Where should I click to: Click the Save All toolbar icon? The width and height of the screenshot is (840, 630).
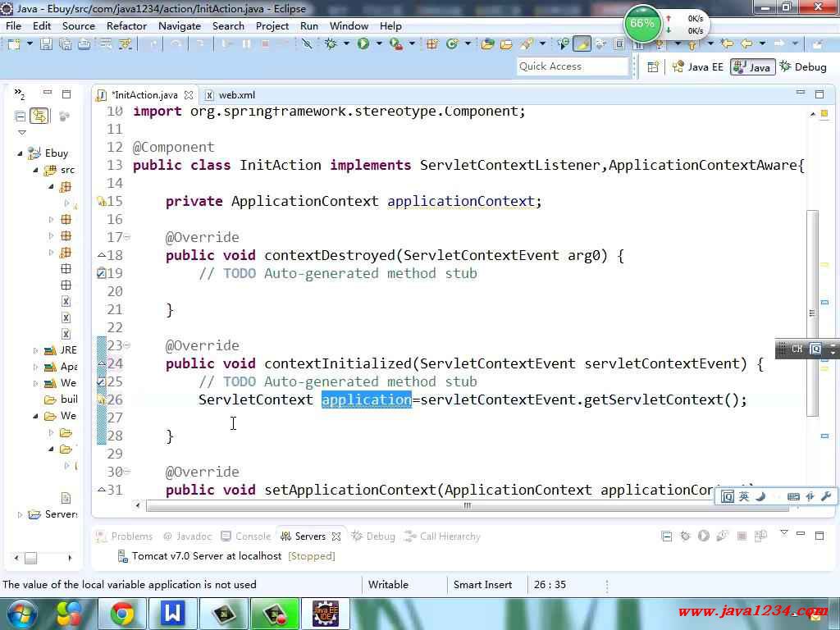[66, 44]
